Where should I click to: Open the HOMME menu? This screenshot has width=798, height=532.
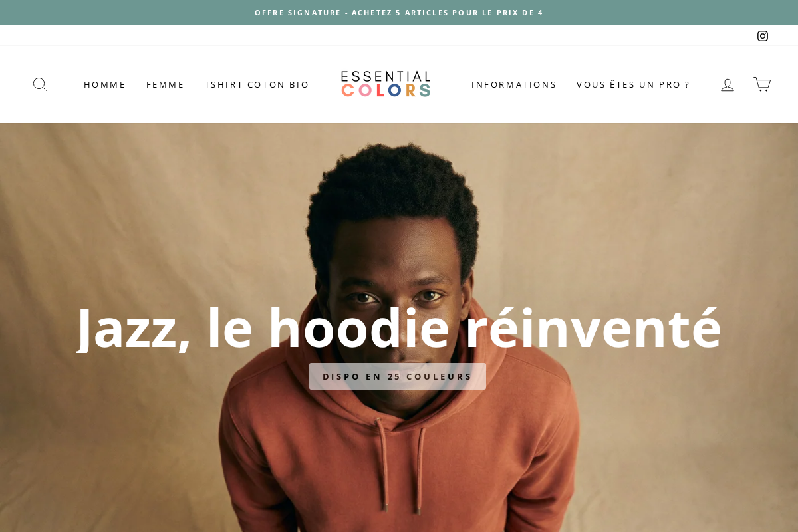(104, 84)
